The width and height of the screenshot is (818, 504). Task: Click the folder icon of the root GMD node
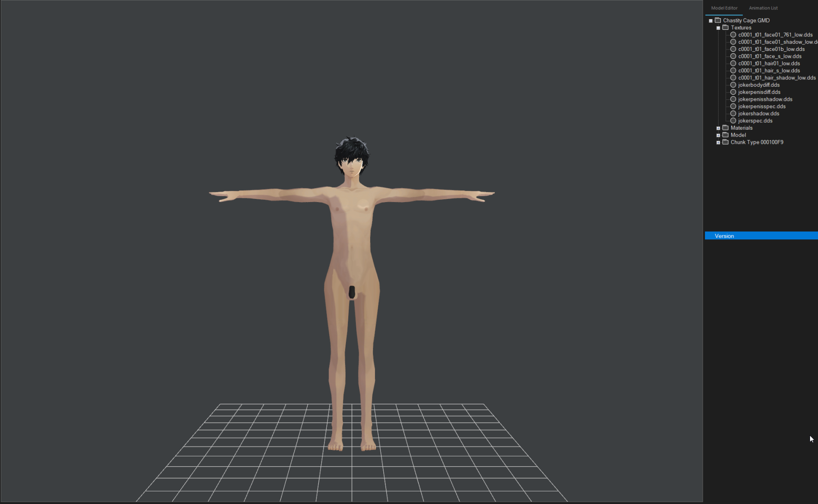(x=718, y=20)
